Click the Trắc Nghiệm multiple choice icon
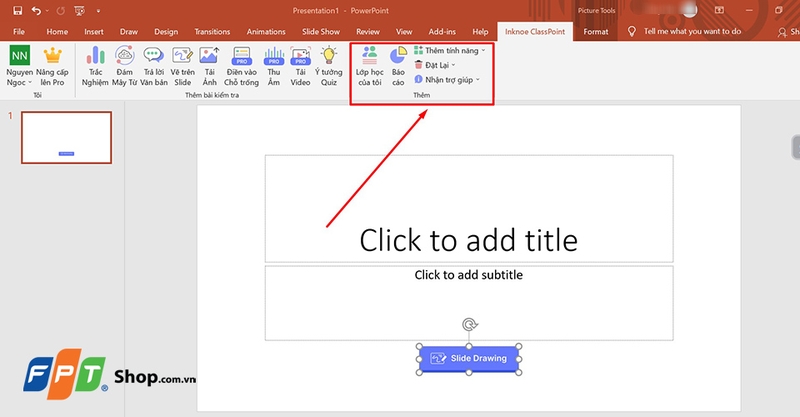 [x=96, y=58]
